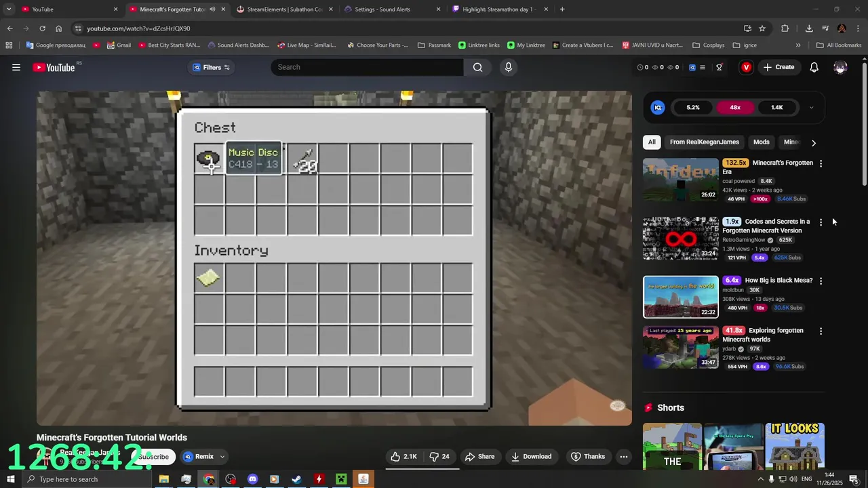Open vidIQ trophy achievements icon
The width and height of the screenshot is (868, 488).
[719, 67]
